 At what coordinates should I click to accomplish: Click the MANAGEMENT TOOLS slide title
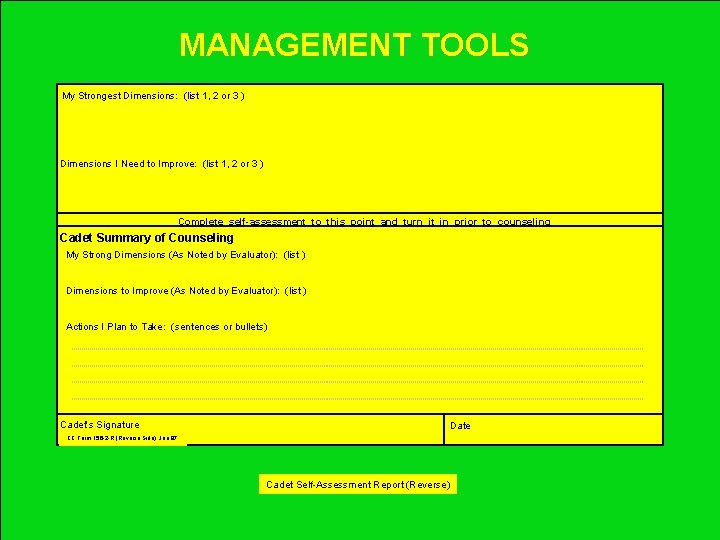point(354,45)
